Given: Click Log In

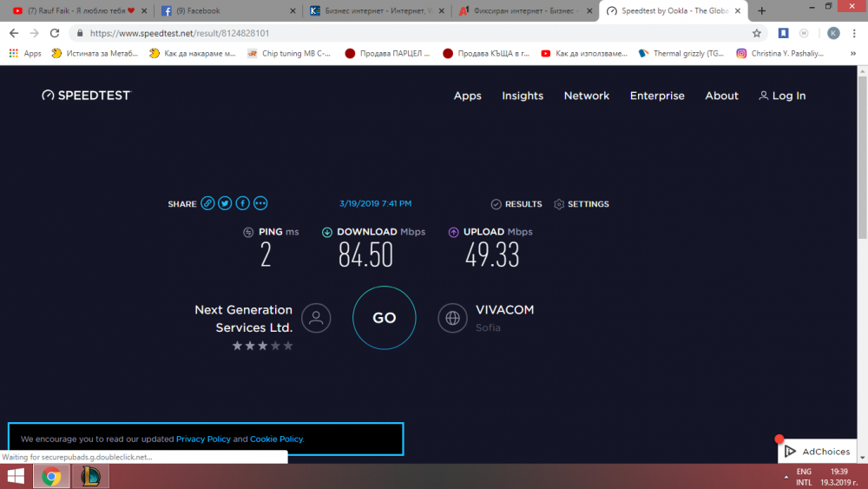Looking at the screenshot, I should [782, 96].
